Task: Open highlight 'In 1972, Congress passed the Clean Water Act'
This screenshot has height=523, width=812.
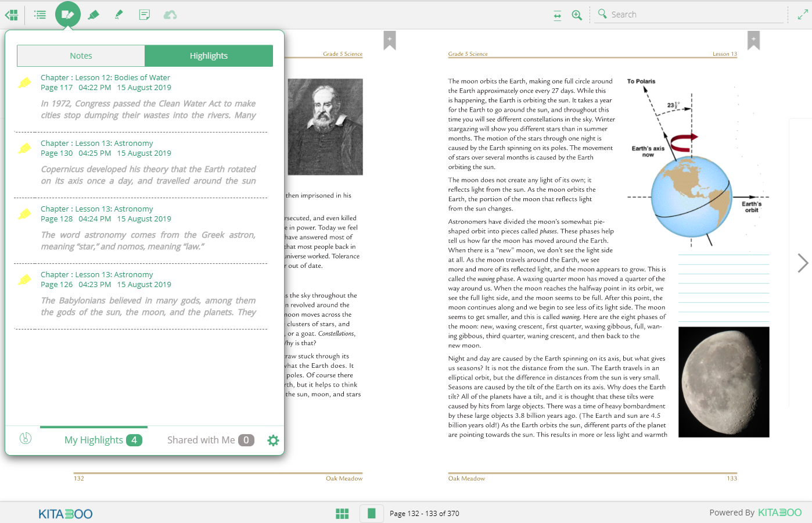Action: [x=148, y=109]
